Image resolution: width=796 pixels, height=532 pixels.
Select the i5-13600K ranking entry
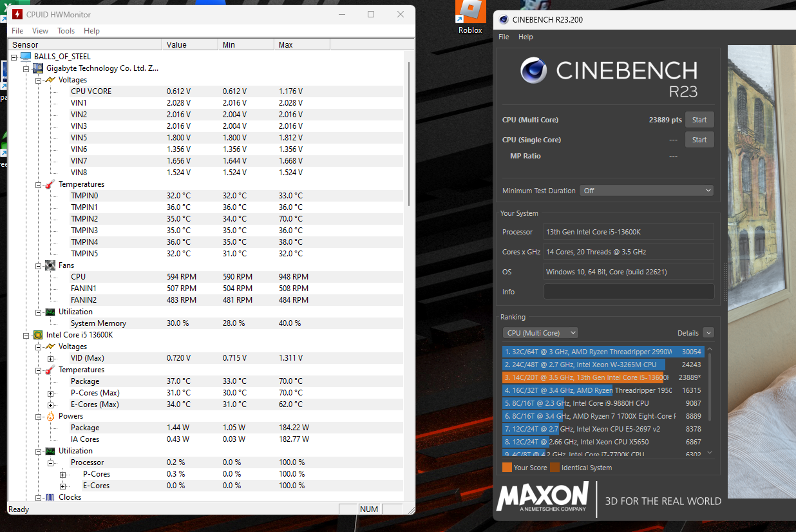point(603,377)
